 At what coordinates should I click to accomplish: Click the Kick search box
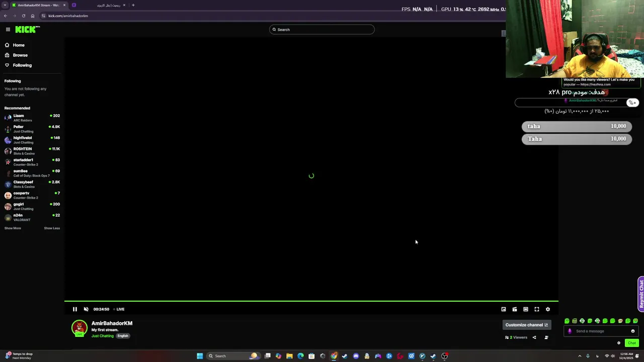322,30
